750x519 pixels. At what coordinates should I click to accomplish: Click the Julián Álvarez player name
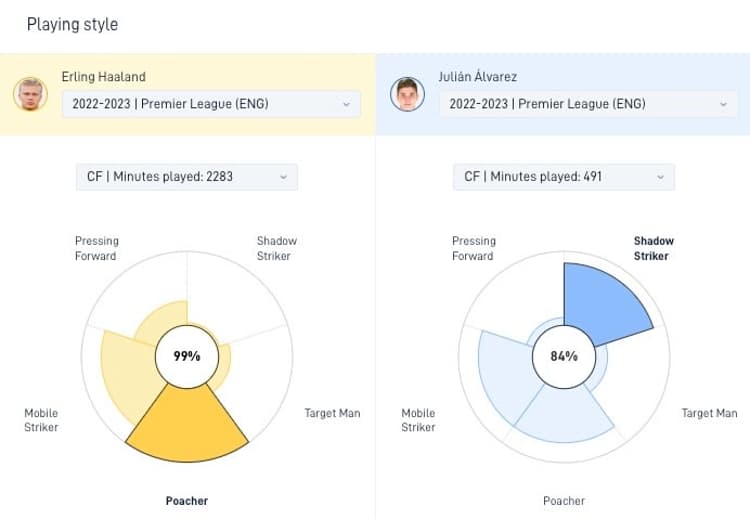(x=480, y=77)
